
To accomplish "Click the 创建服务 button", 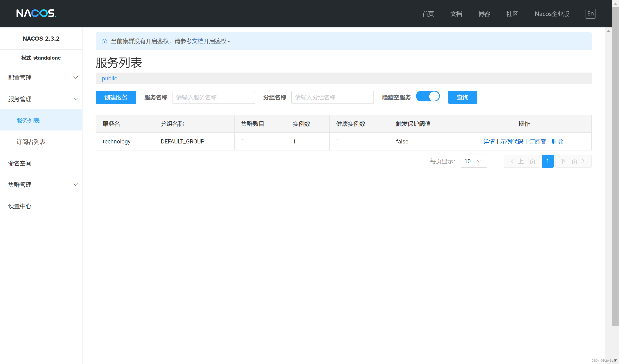I will click(116, 97).
